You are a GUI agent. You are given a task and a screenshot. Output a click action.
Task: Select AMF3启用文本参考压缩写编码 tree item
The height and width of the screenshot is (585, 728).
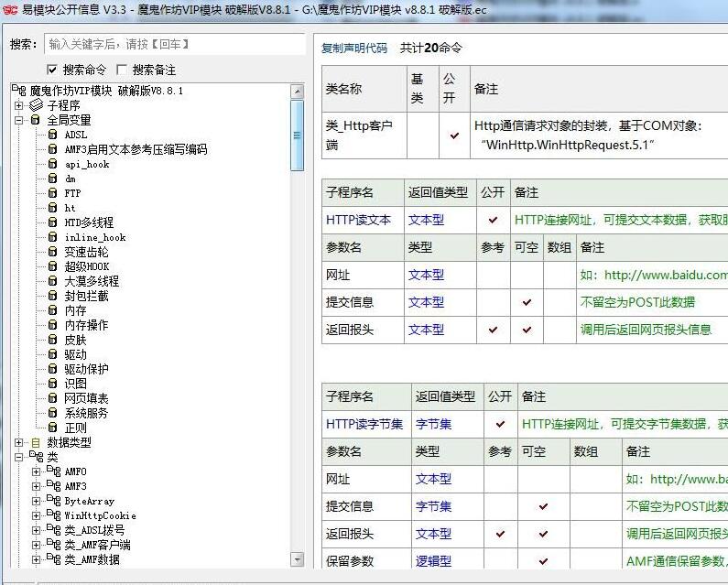point(136,149)
